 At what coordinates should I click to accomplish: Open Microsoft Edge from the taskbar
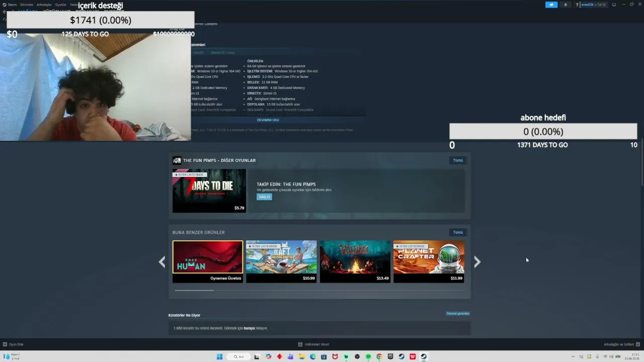click(x=313, y=357)
